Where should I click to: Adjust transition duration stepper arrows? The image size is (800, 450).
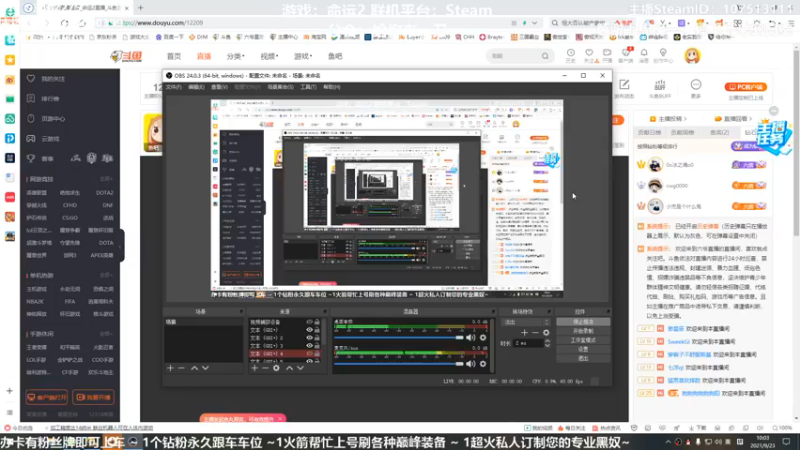[x=547, y=343]
